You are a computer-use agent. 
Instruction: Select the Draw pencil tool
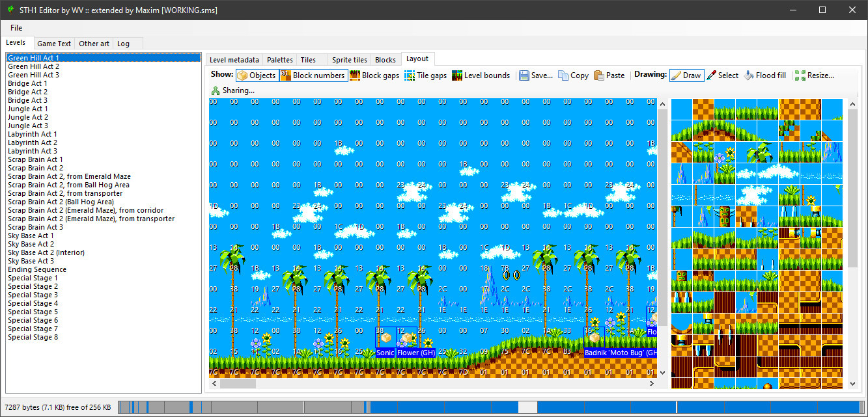coord(685,75)
